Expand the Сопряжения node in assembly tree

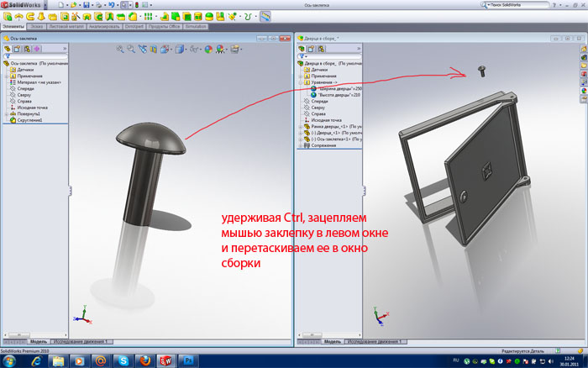click(x=300, y=144)
